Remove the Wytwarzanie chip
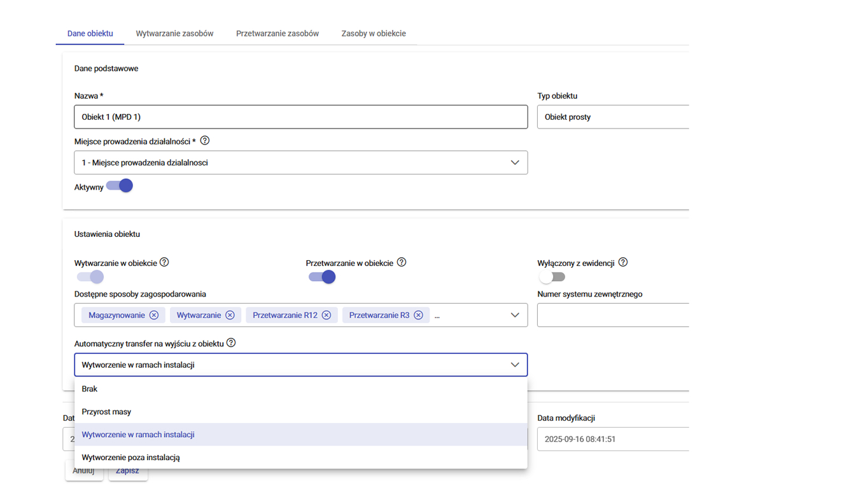 (230, 315)
